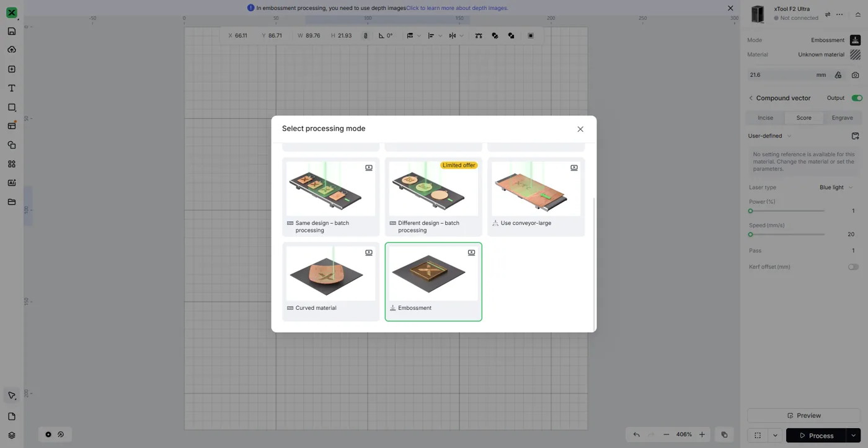
Task: Go back from Compound vector panel
Action: [751, 98]
